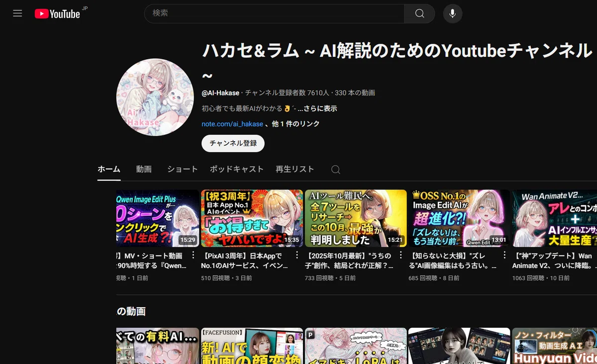
Task: Open options menu for 知らないと大損 video
Action: [x=504, y=255]
